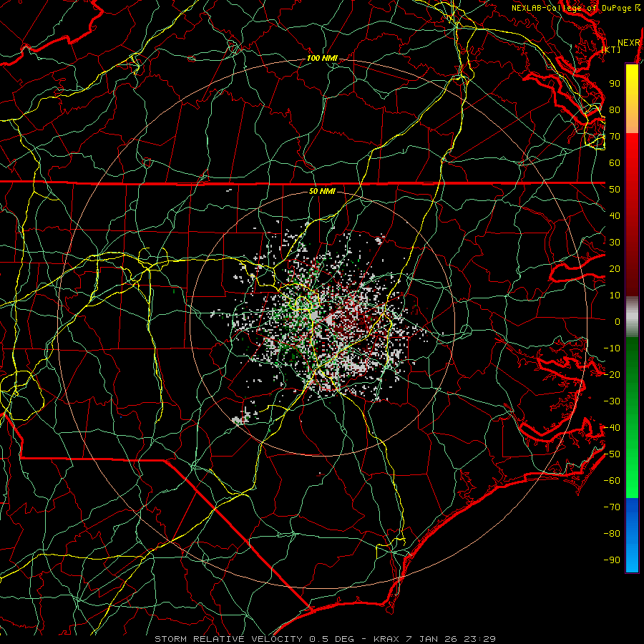The image size is (644, 644).
Task: Click the -70 tick label on the velocity scale
Action: (x=612, y=507)
